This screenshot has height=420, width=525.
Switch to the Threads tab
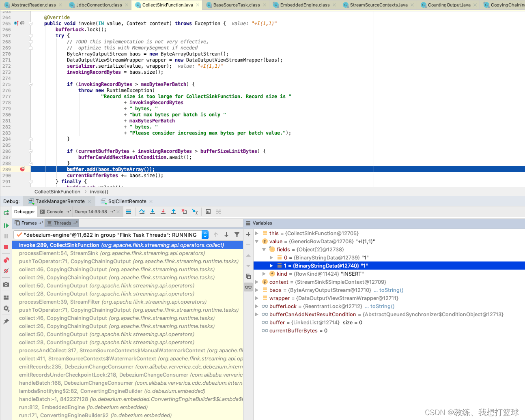click(62, 223)
